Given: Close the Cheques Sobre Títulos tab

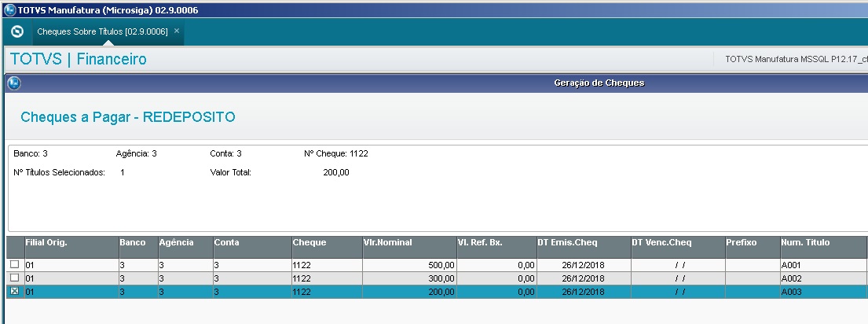Looking at the screenshot, I should [177, 31].
